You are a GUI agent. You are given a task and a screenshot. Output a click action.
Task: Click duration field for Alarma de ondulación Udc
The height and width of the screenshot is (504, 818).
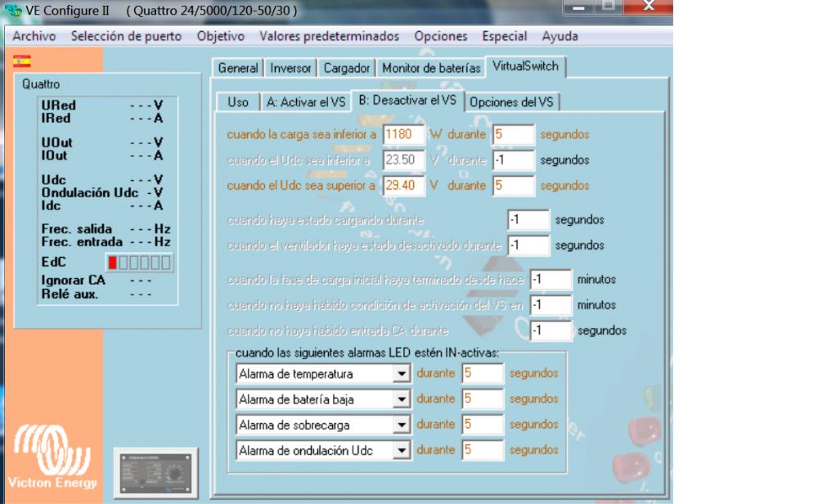[x=483, y=450]
